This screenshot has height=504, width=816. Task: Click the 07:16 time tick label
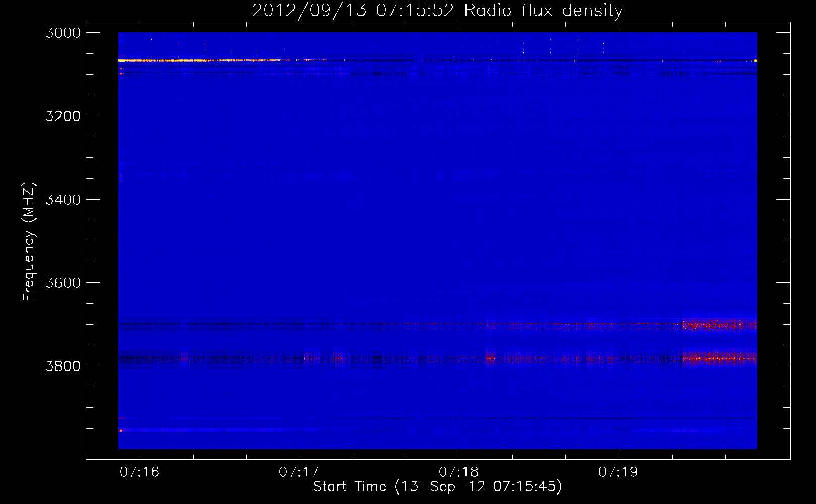point(140,472)
